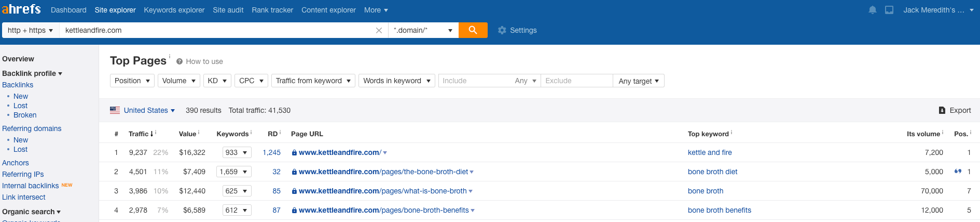
Task: Click the 1,245 referring domains link
Action: [x=271, y=152]
